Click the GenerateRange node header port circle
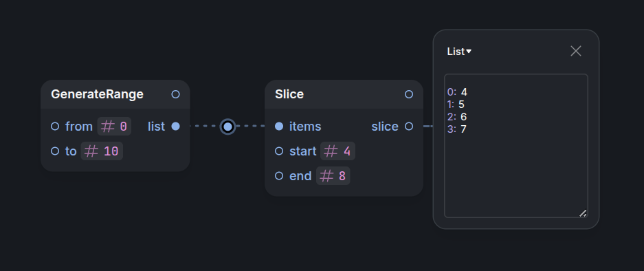This screenshot has height=271, width=644. (x=175, y=95)
